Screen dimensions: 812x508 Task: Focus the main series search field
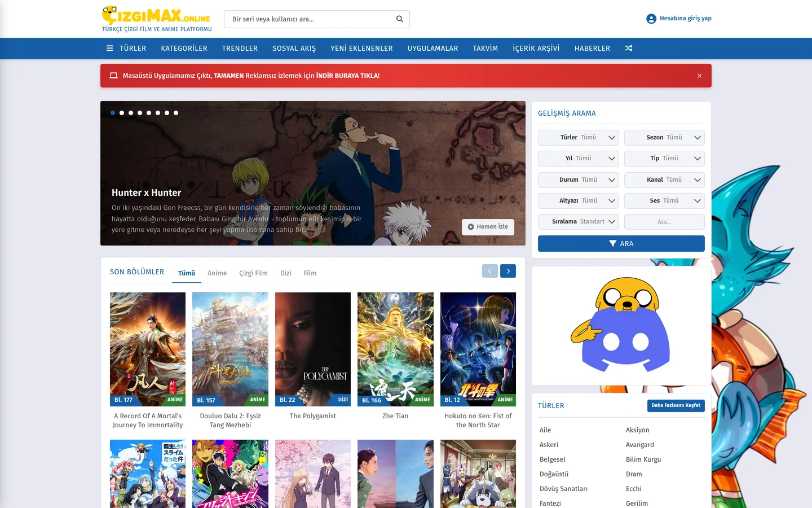tap(317, 19)
